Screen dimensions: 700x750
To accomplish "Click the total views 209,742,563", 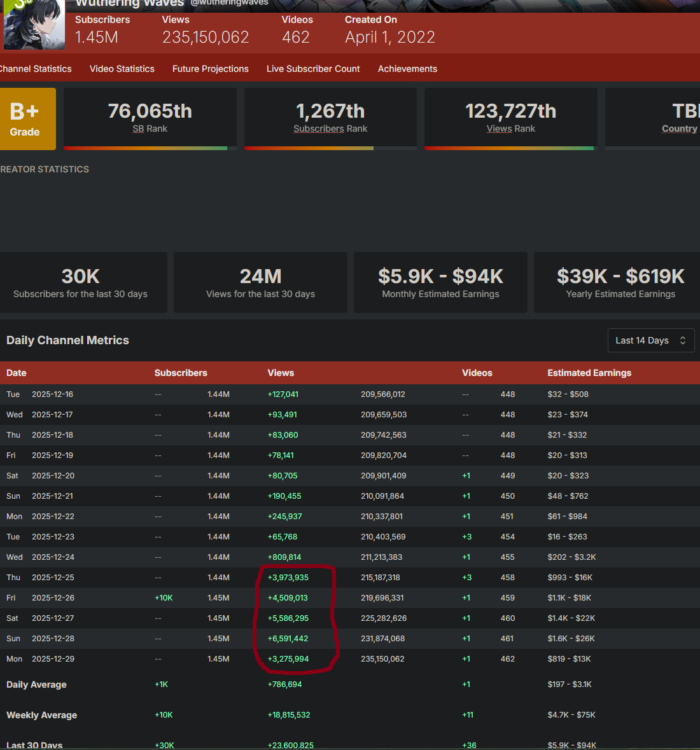I will 383,434.
